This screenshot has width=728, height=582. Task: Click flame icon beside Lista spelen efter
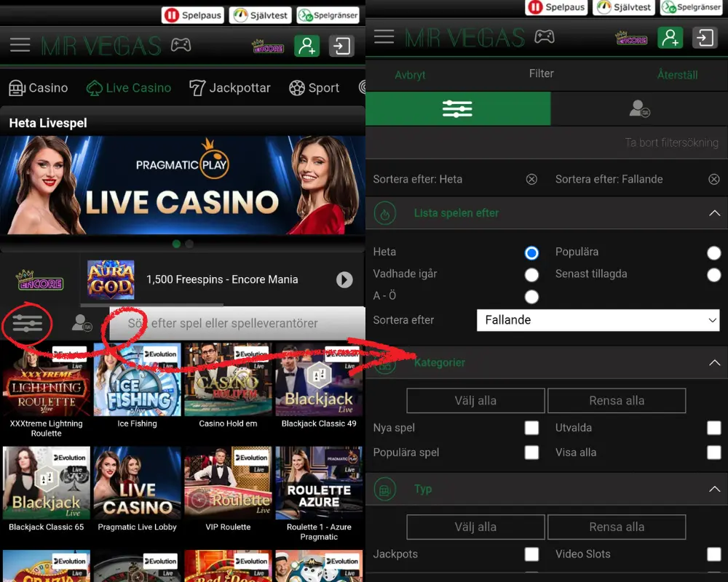click(x=385, y=213)
